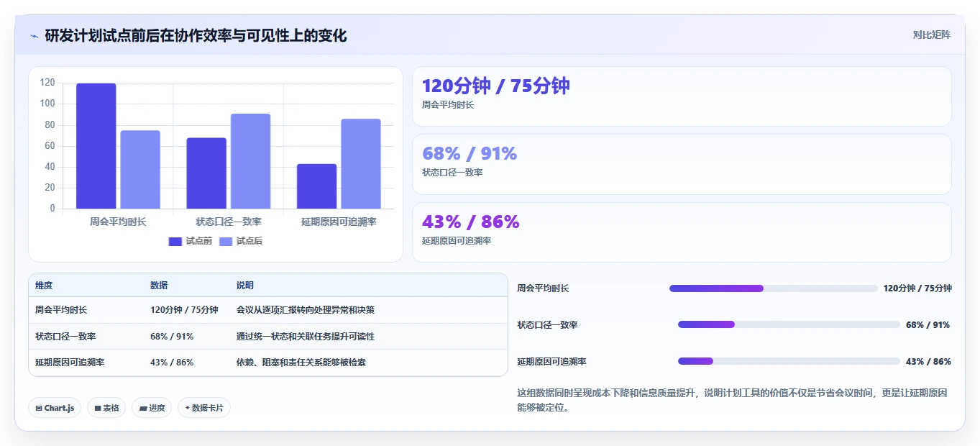This screenshot has width=980, height=446.
Task: Click the panel title 研发计划试点前后在协作效率与可见性上的变化
Action: [x=196, y=35]
